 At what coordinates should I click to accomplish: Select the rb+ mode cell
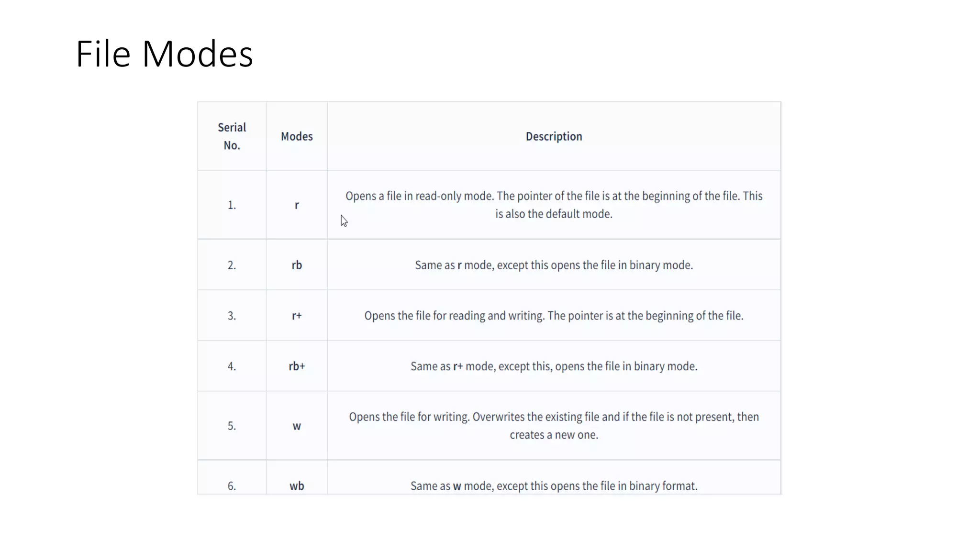[x=297, y=366]
